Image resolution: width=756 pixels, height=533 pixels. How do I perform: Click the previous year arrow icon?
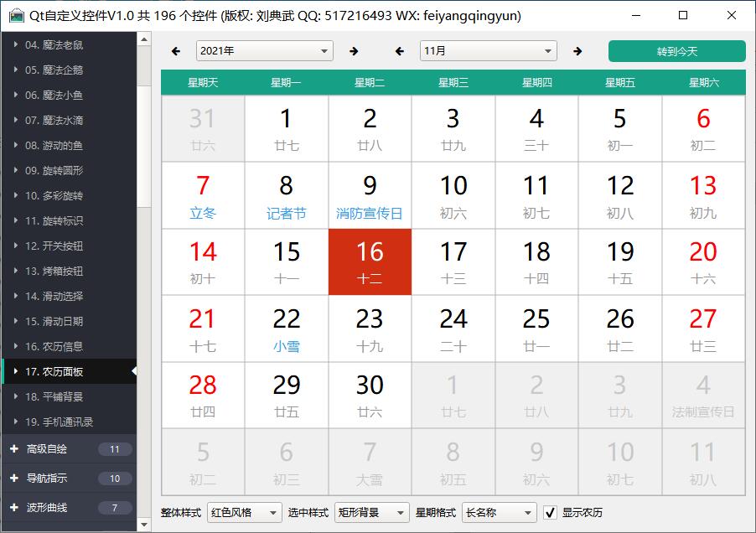point(176,51)
